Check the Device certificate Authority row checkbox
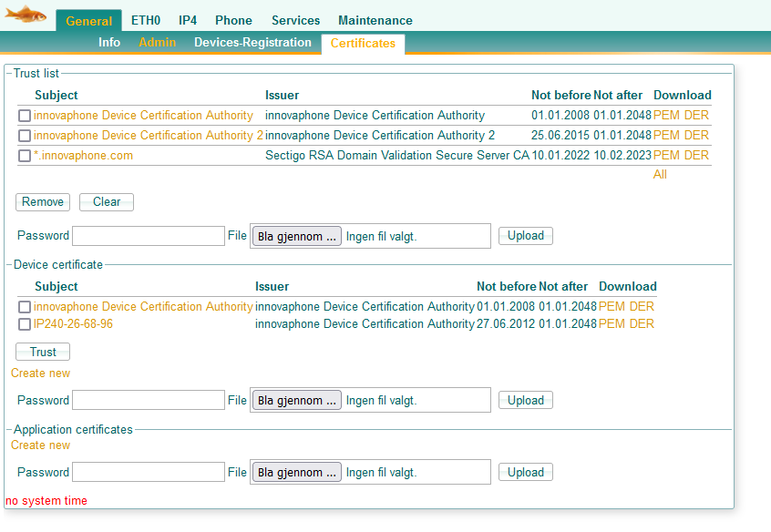771x532 pixels. pyautogui.click(x=25, y=307)
